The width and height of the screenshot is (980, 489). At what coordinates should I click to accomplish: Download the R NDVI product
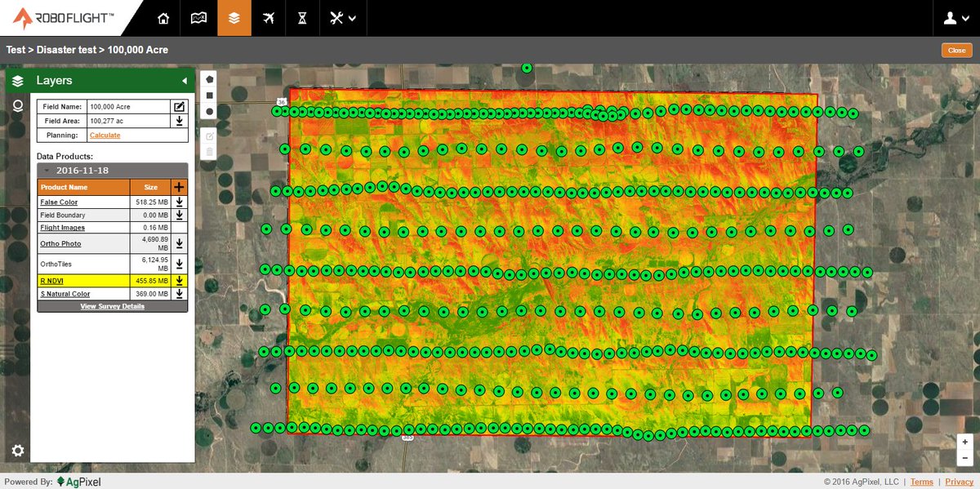(179, 281)
